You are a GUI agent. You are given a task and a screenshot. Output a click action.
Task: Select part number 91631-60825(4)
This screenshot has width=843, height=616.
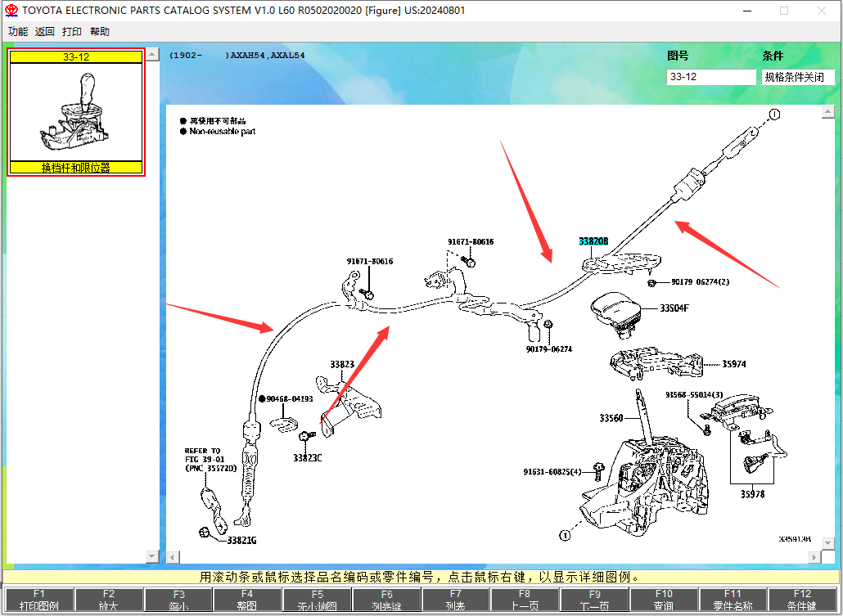[552, 471]
